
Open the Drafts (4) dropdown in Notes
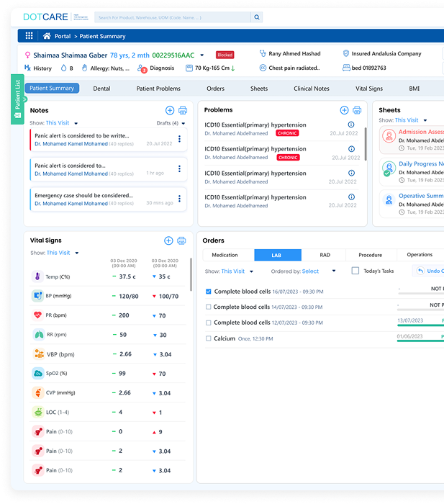point(170,123)
